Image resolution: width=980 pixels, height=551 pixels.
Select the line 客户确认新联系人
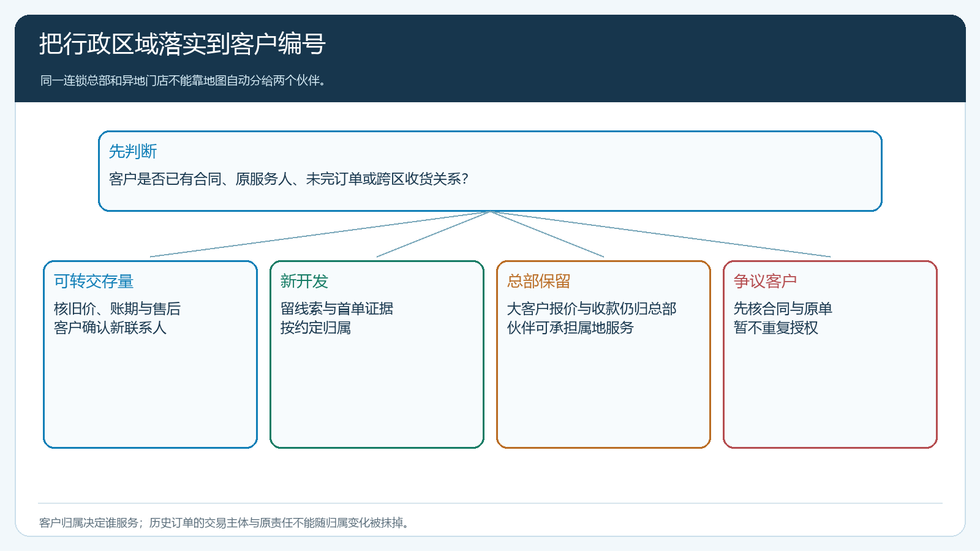(110, 328)
